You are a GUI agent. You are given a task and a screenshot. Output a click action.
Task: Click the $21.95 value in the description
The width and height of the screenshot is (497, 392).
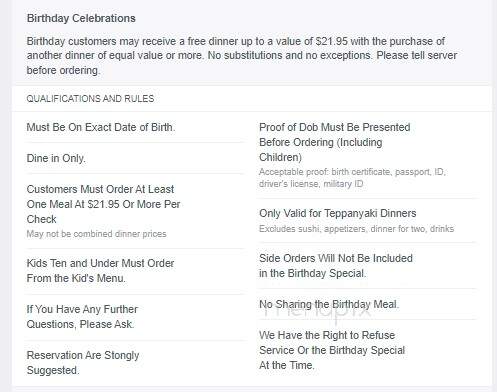(331, 41)
